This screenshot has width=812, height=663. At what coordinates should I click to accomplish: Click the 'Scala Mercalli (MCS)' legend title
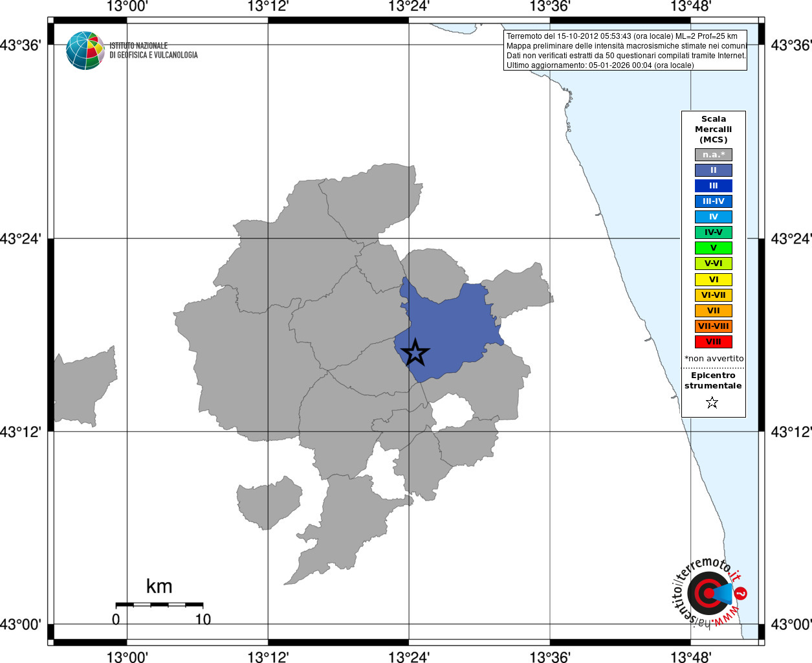tap(714, 129)
